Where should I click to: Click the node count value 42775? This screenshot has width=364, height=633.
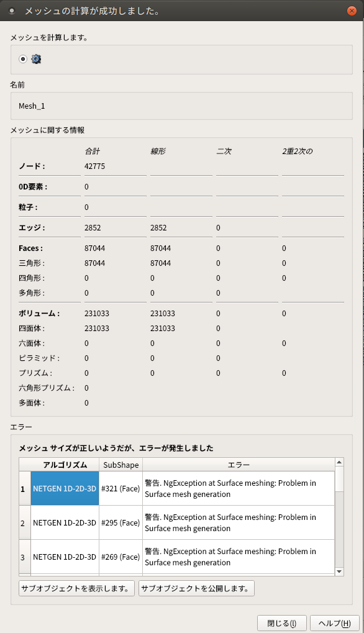coord(95,166)
